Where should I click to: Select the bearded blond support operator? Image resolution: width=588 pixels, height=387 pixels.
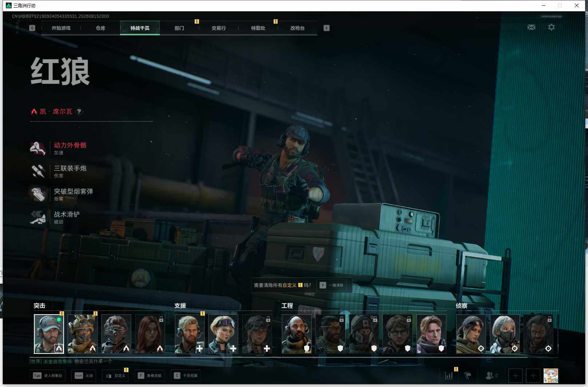(x=190, y=334)
